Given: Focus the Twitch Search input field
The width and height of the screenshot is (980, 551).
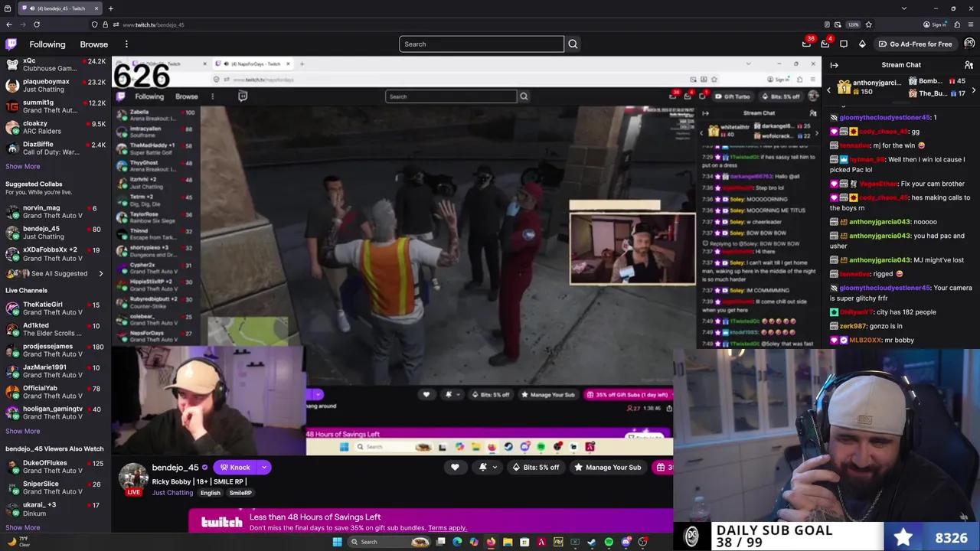Looking at the screenshot, I should click(481, 44).
